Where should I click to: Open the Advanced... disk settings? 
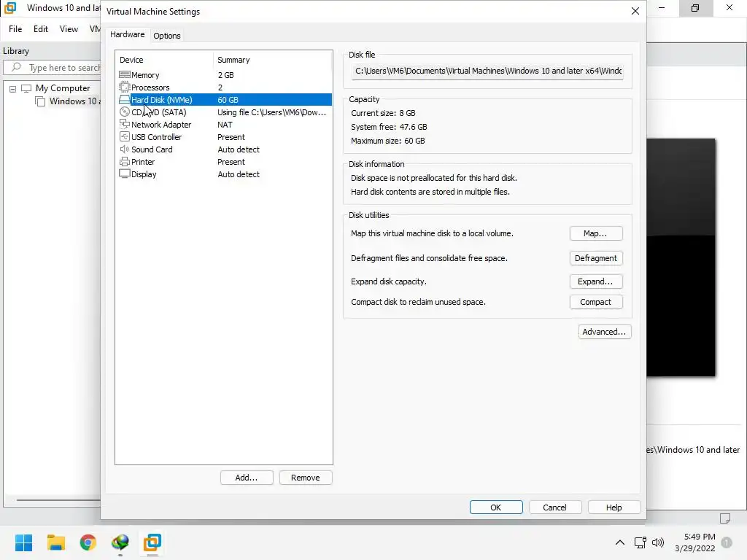[605, 332]
